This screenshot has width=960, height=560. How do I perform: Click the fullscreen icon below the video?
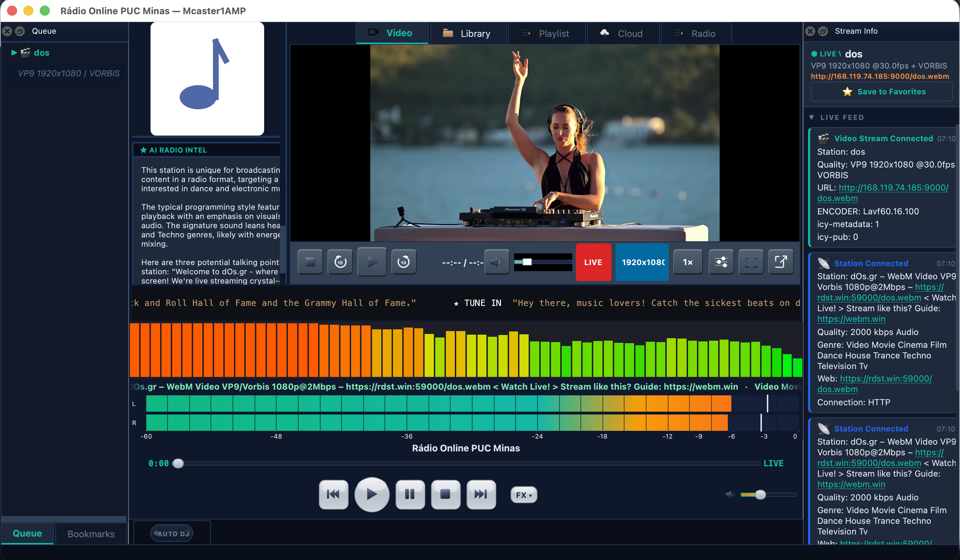coord(751,262)
